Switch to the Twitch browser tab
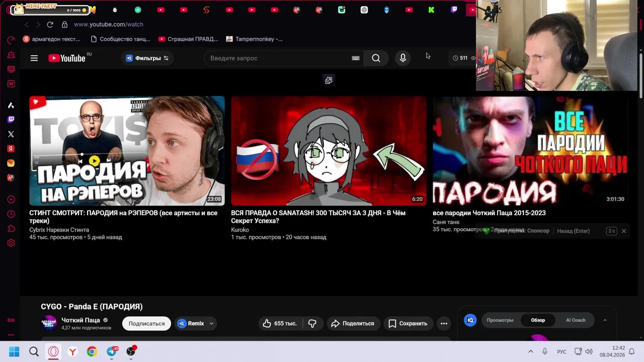Screen dimensions: 644x362 tap(454, 10)
